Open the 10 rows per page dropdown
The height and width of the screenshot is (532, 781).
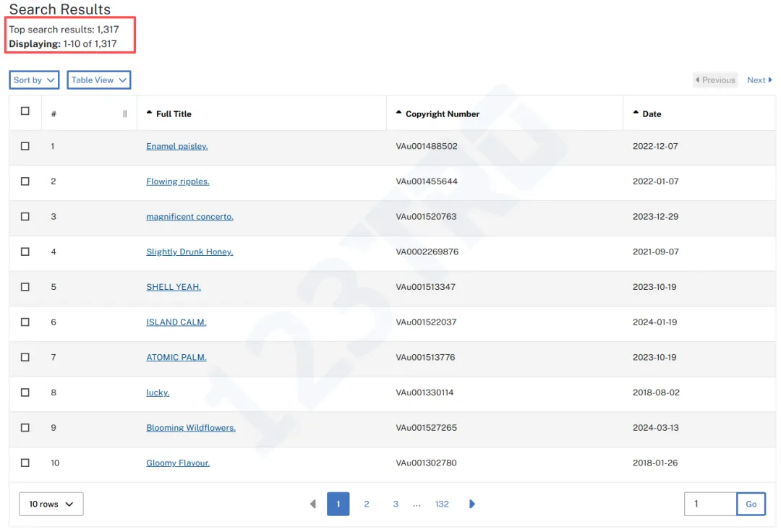coord(51,504)
